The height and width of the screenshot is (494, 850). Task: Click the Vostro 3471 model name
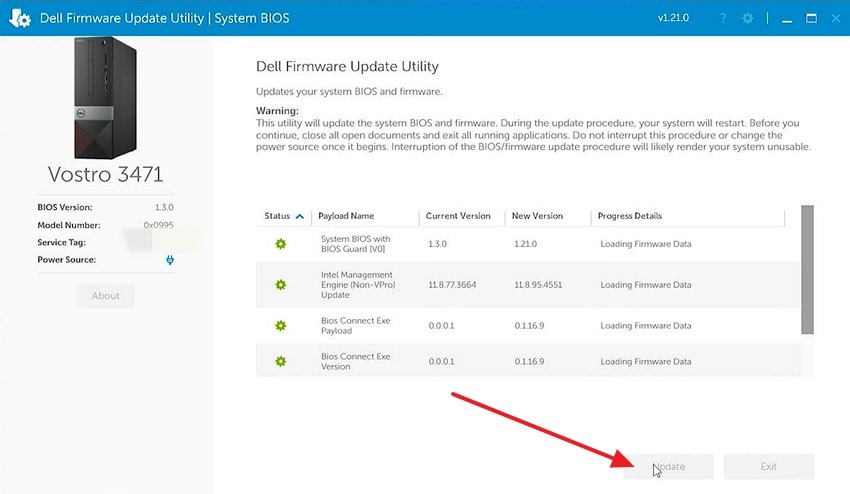click(105, 175)
